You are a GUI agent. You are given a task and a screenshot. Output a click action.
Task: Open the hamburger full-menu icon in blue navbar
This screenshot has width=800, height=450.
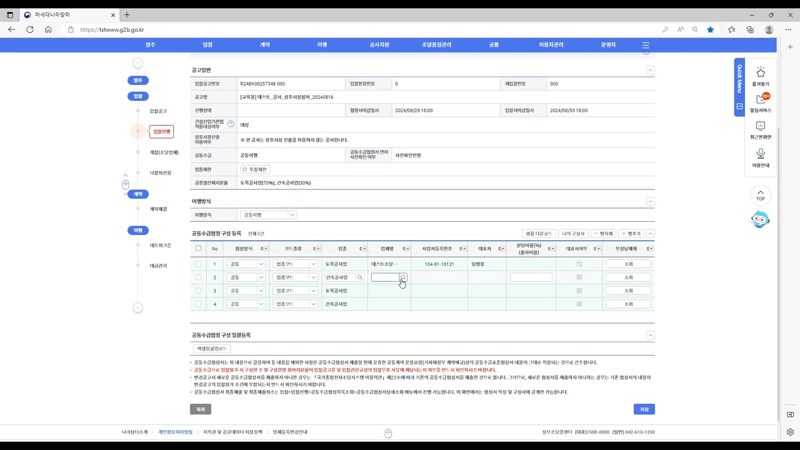645,45
